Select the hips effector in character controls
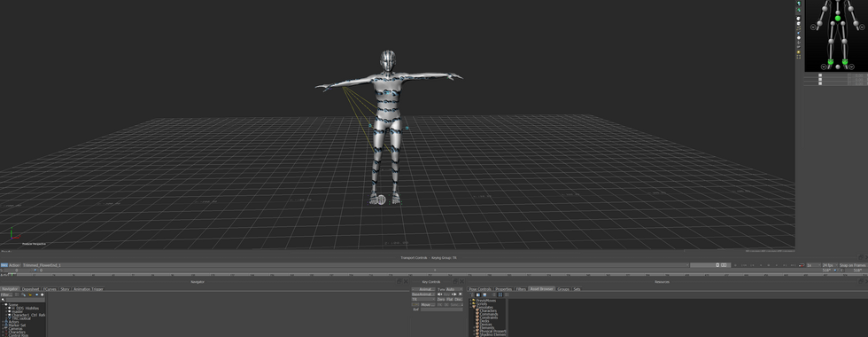Viewport: 868px width, 337px height. 838,19
